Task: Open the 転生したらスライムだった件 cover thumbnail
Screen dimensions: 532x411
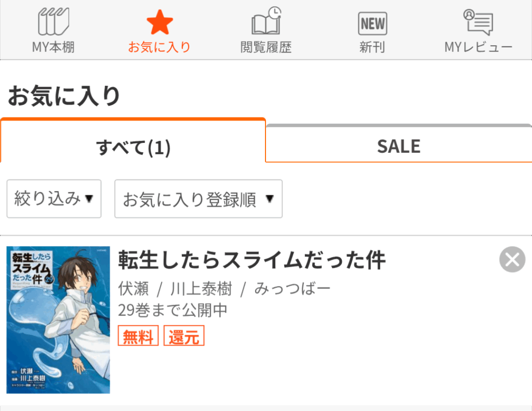Action: click(58, 320)
